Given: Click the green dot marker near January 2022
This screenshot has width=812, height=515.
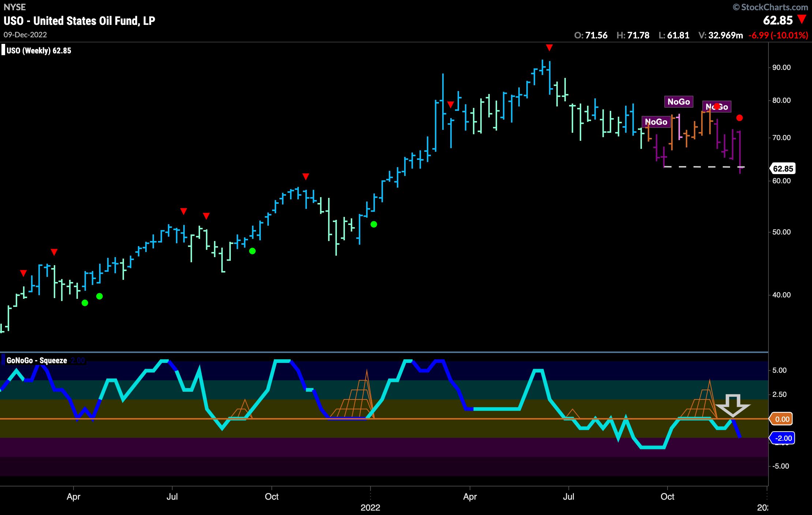Looking at the screenshot, I should click(373, 224).
